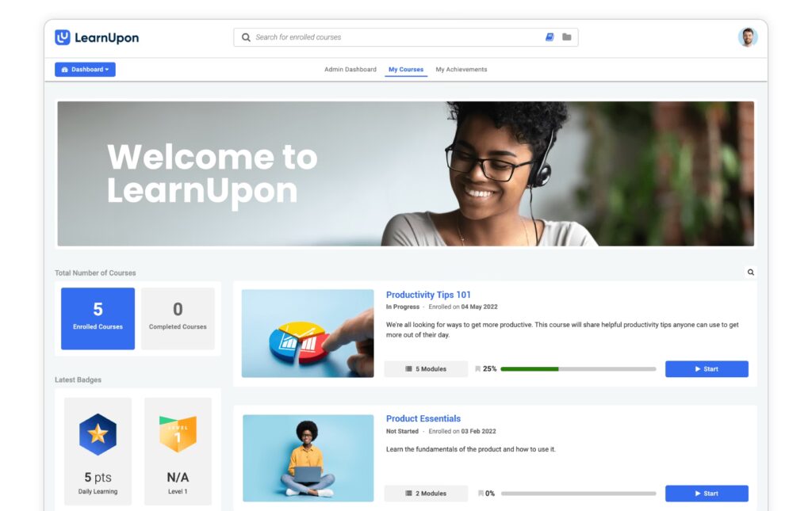This screenshot has height=511, width=812.
Task: Click the Productivity Tips 101 progress bar
Action: click(x=578, y=369)
